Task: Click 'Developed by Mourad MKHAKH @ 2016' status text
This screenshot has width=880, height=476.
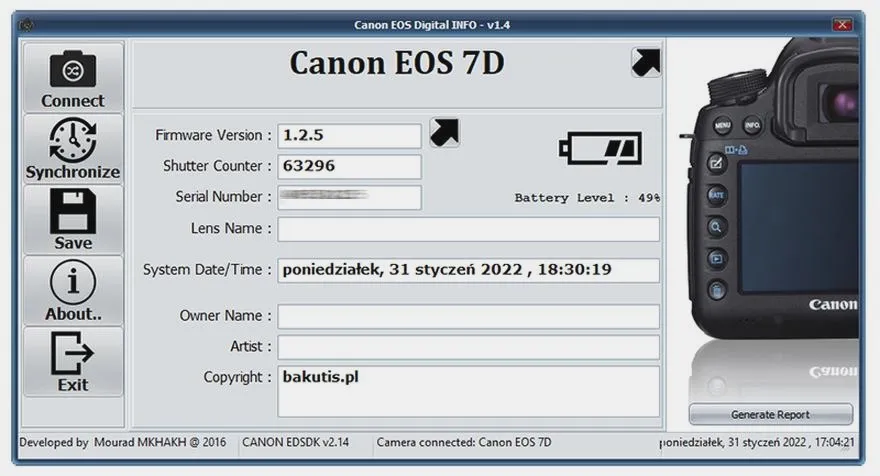Action: pos(122,442)
